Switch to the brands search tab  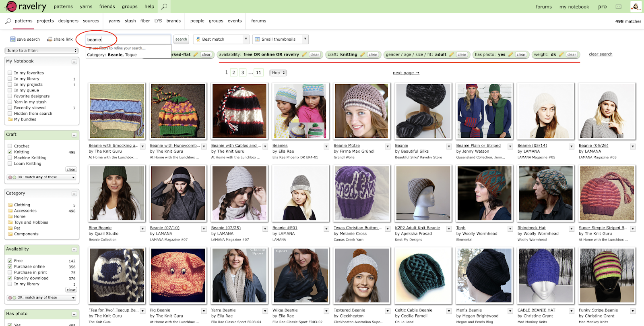click(x=173, y=21)
